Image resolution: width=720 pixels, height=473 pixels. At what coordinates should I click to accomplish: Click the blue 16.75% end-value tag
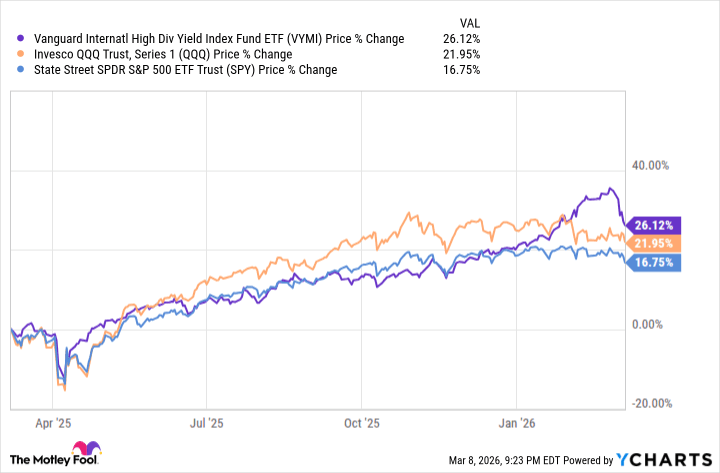[x=652, y=262]
